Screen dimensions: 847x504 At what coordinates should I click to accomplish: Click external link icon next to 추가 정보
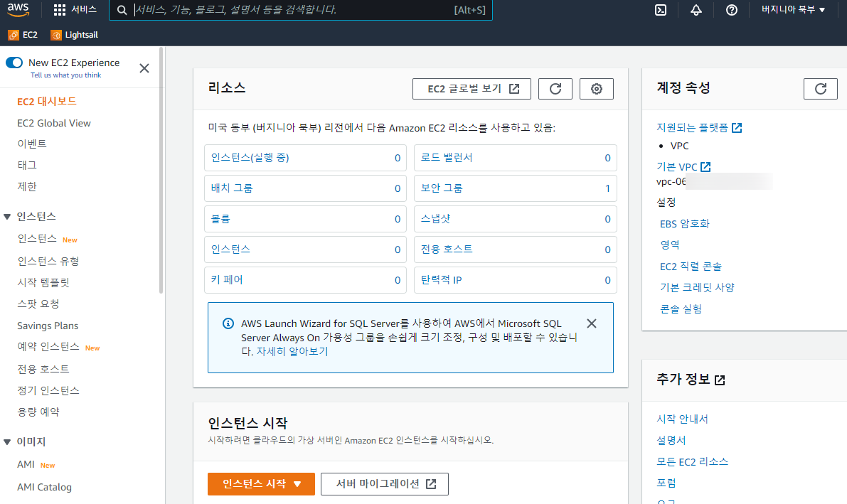click(x=720, y=380)
